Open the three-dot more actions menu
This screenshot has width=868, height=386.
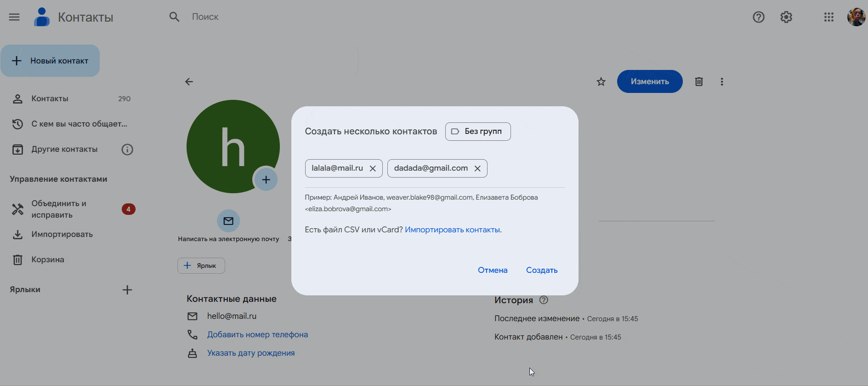click(x=722, y=81)
